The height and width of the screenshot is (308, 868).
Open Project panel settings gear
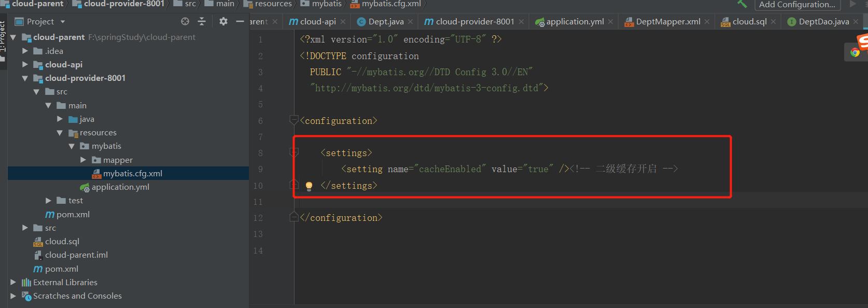(223, 21)
